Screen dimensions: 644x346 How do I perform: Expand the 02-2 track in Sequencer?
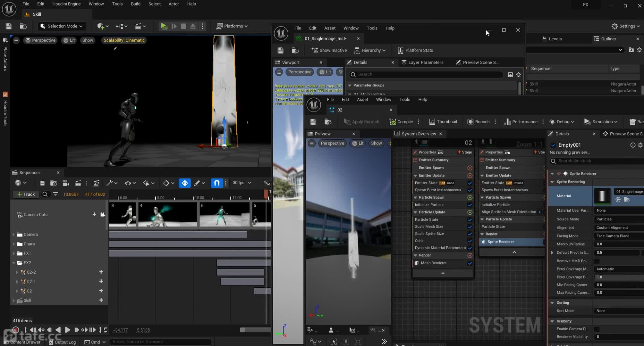click(x=17, y=272)
